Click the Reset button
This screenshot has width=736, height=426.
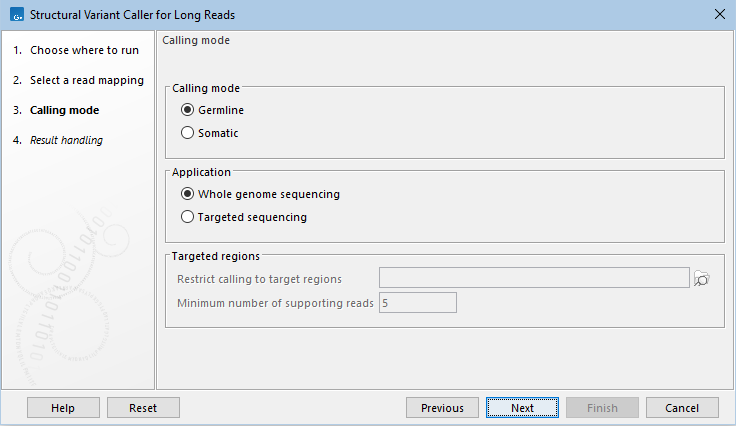(143, 408)
